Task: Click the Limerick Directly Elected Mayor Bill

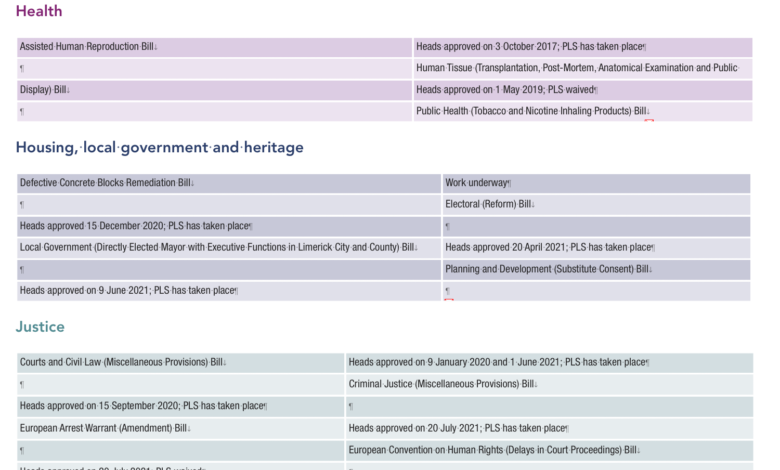Action: [x=218, y=247]
